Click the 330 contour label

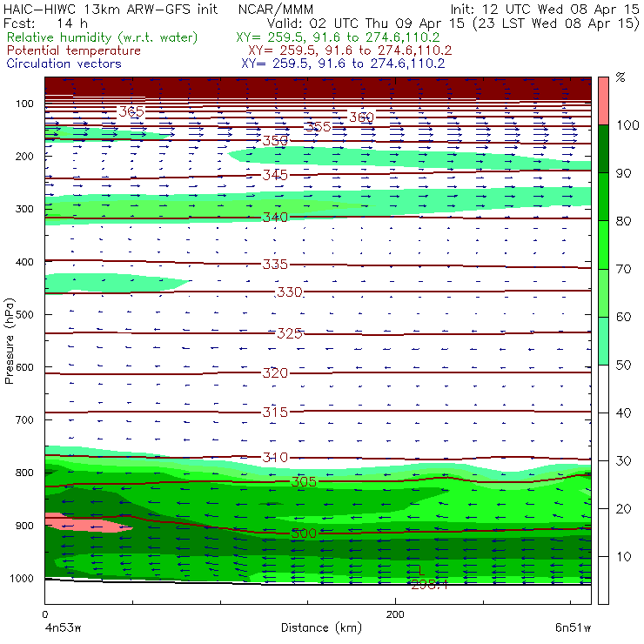coord(290,292)
